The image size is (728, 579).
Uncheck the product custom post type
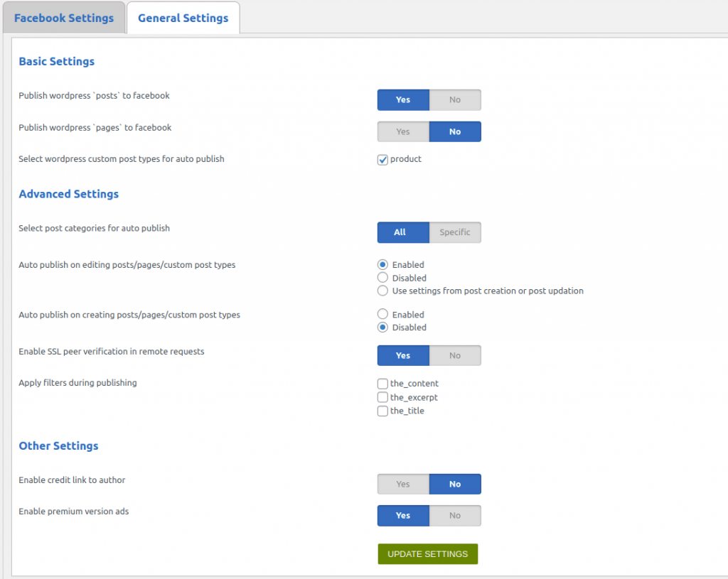[x=382, y=160]
